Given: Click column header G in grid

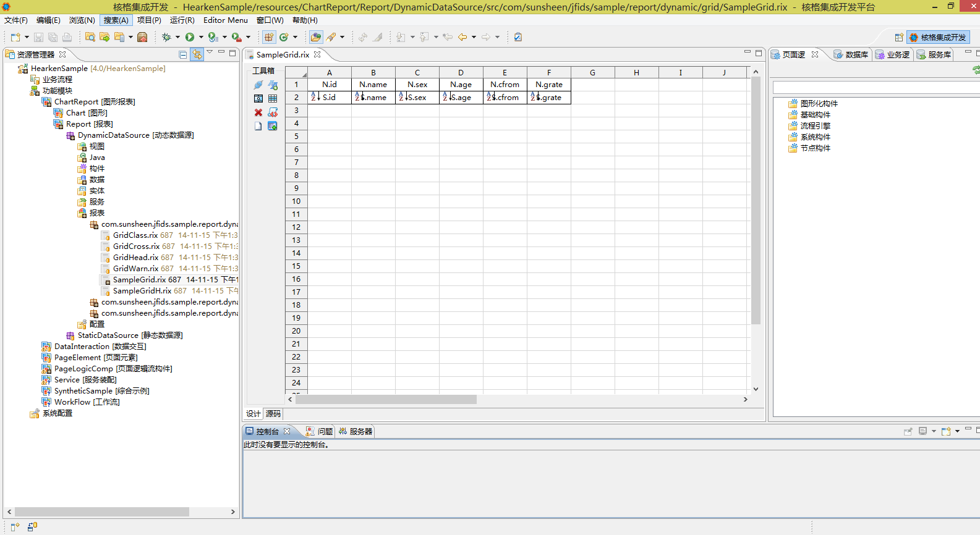Looking at the screenshot, I should [x=592, y=72].
